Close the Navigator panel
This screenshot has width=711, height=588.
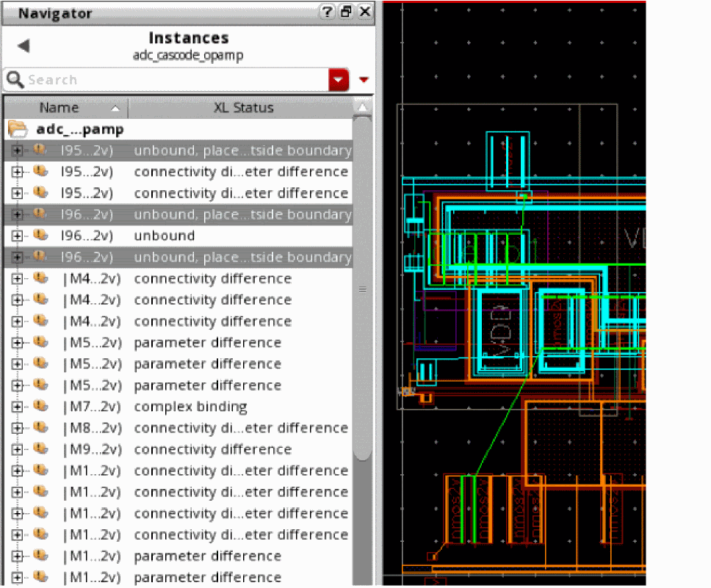coord(365,12)
